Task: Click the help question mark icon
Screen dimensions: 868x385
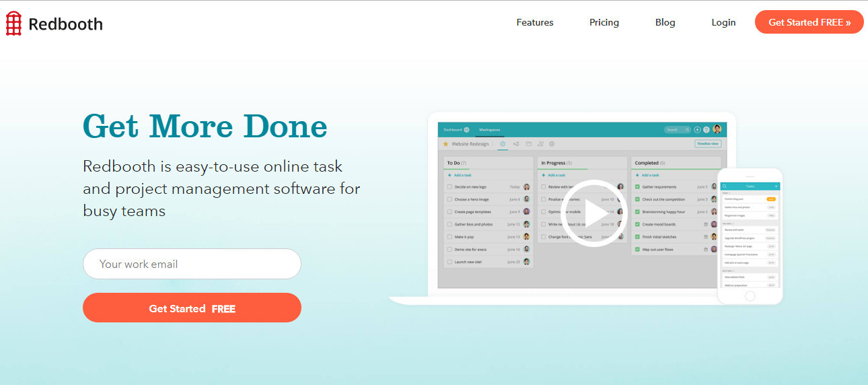Action: pos(707,129)
